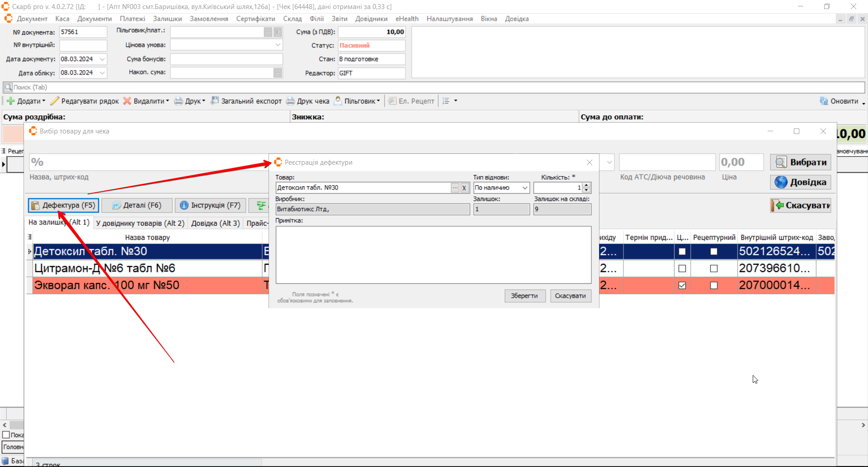The width and height of the screenshot is (868, 467).
Task: Toggle Рецептурний checkbox in Цитрамон row
Action: (714, 268)
